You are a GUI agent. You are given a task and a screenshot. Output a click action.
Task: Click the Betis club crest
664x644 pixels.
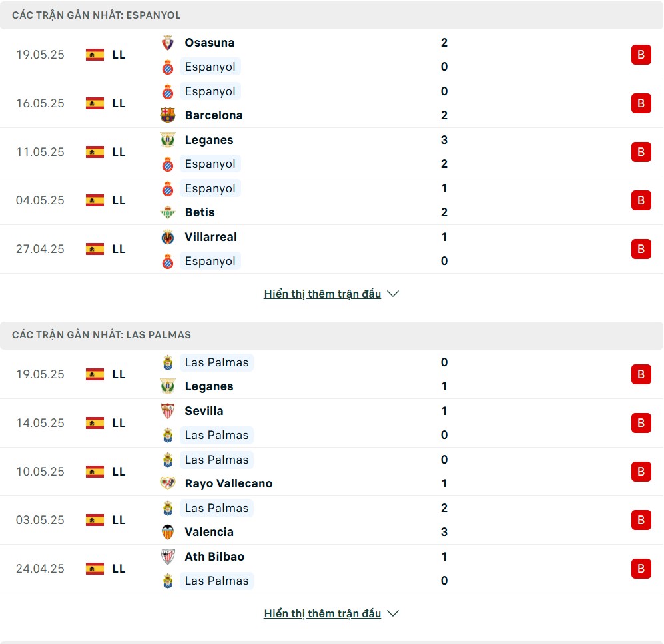[168, 212]
